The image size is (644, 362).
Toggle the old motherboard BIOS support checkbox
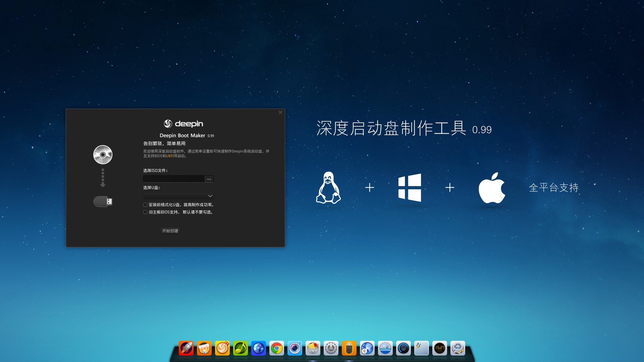coord(145,212)
